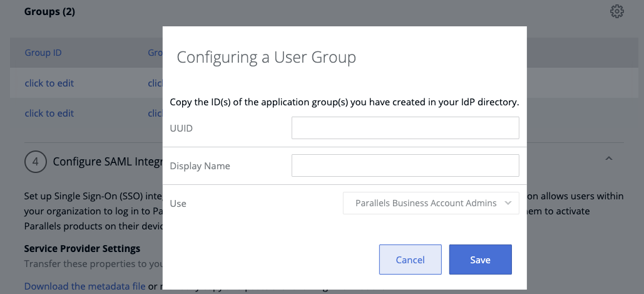Click the partially hidden second column header
This screenshot has height=294, width=644.
(x=155, y=53)
